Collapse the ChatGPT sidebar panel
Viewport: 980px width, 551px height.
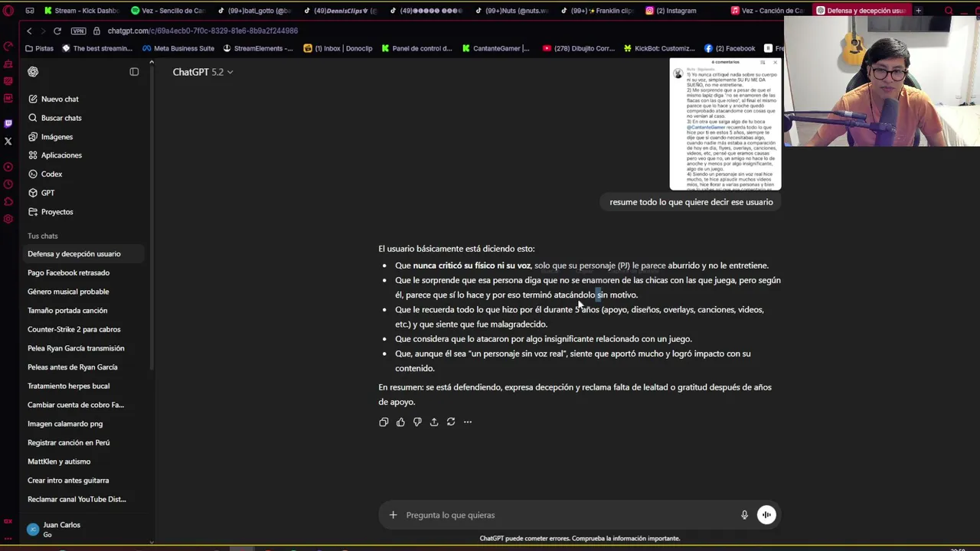tap(134, 72)
